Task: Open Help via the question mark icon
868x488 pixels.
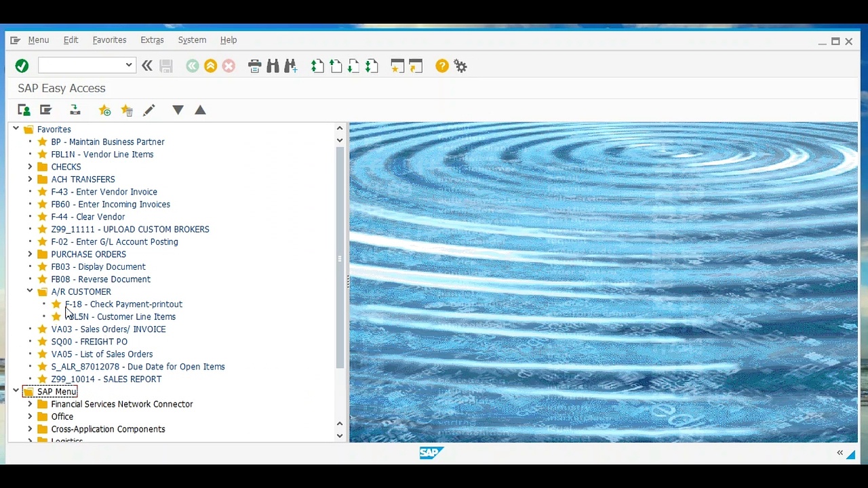Action: (442, 66)
